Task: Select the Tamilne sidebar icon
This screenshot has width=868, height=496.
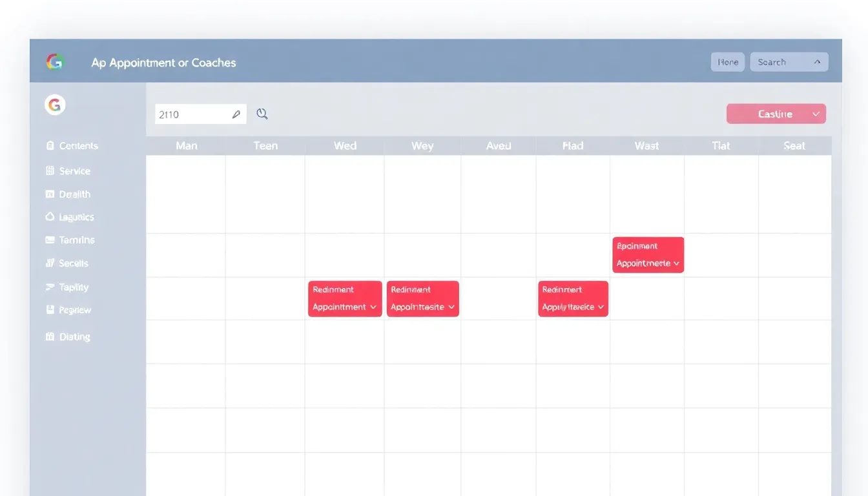Action: tap(50, 240)
